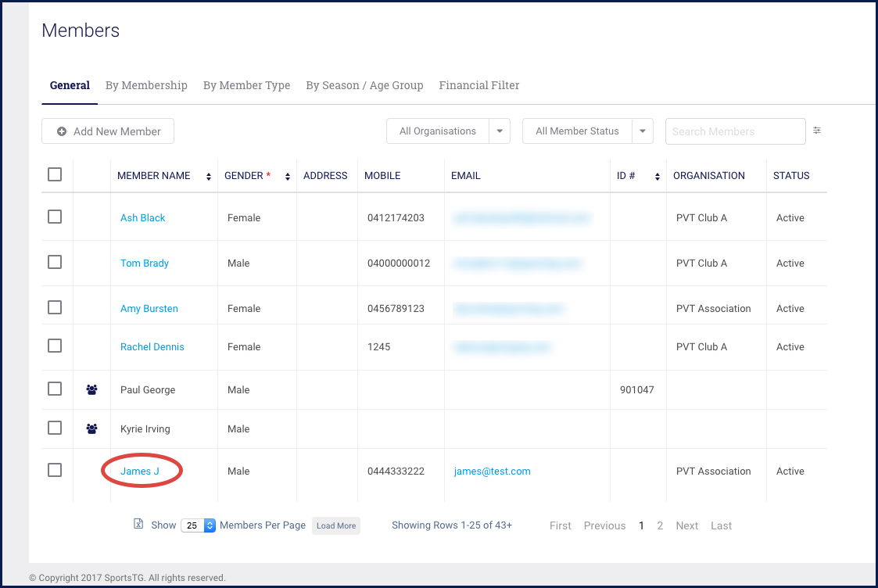Click the Add New Member button
The width and height of the screenshot is (878, 588).
point(108,131)
